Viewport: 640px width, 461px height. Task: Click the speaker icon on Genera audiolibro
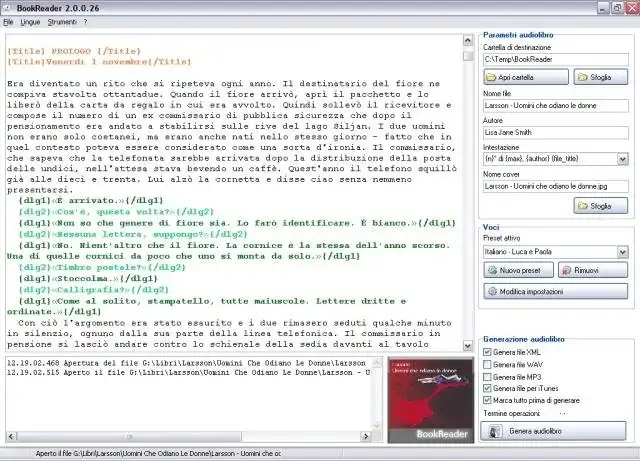pos(496,431)
